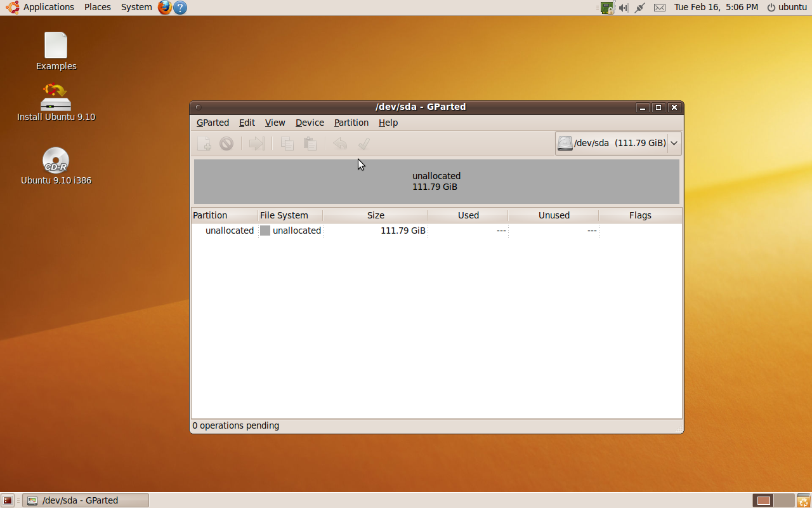Open the Applications menu in top panel
The height and width of the screenshot is (508, 812).
tap(41, 7)
